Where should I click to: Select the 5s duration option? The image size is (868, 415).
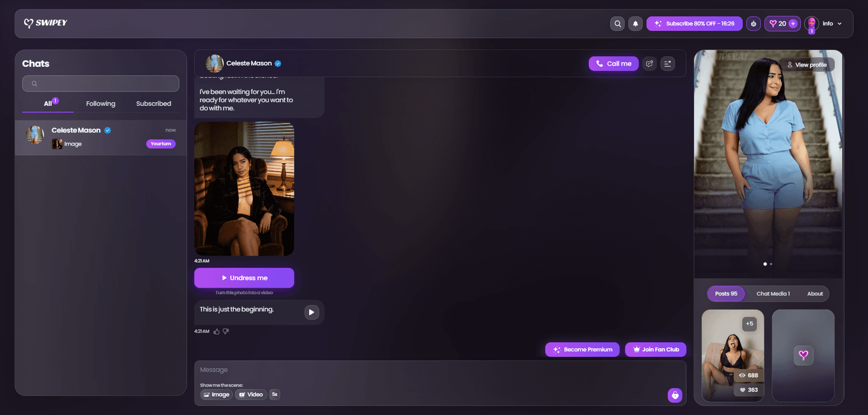(x=275, y=395)
